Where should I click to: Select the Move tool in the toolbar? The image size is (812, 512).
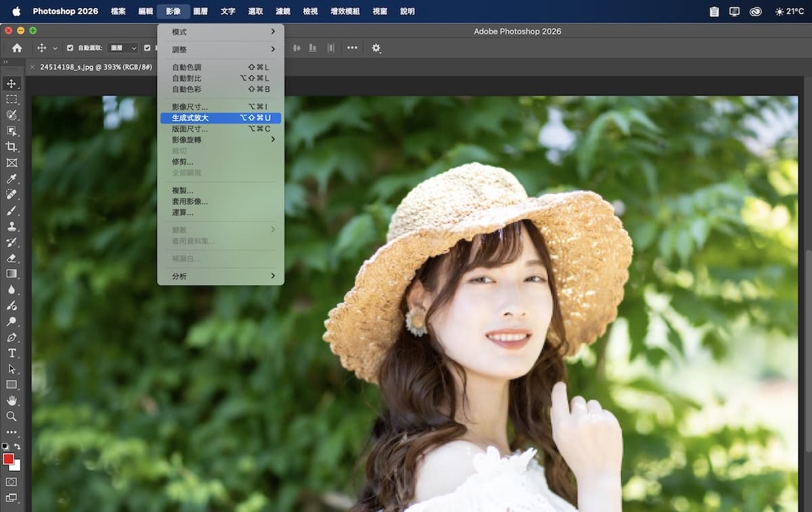(x=12, y=83)
